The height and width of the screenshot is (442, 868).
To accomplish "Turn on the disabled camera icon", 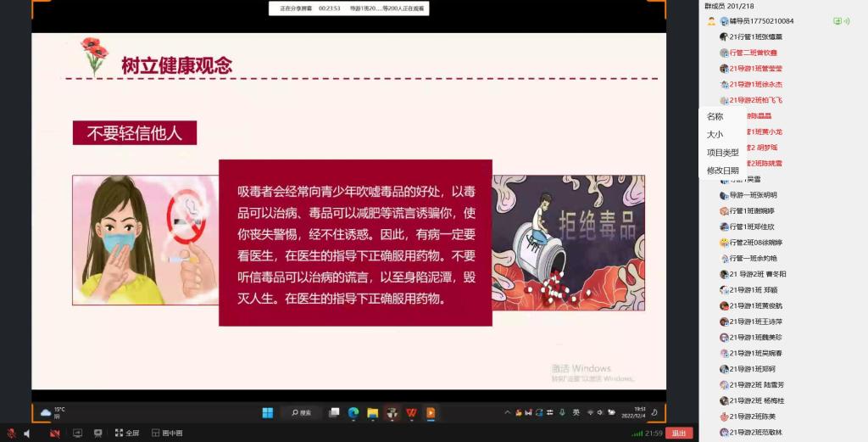I will pos(54,434).
